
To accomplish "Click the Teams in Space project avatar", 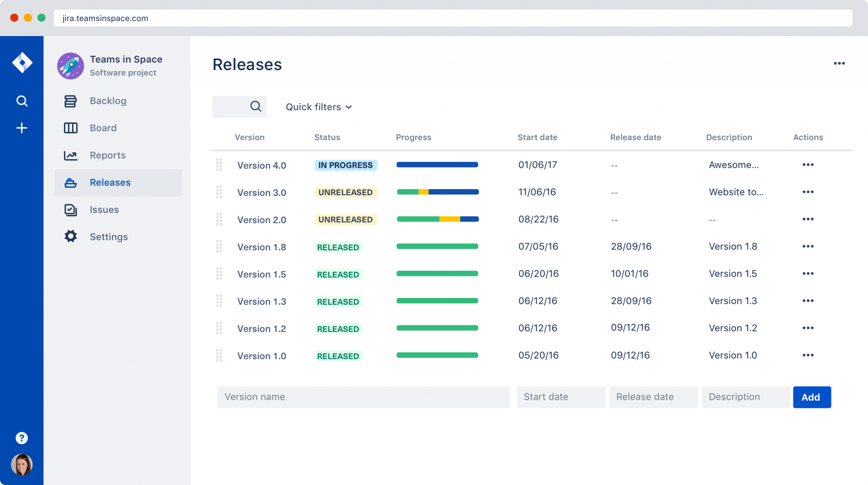I will [70, 64].
